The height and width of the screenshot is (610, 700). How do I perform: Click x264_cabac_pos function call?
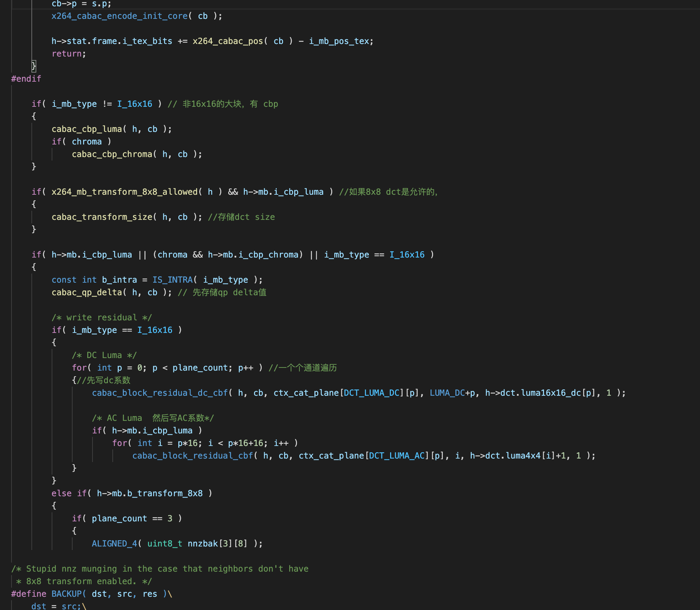pyautogui.click(x=228, y=41)
